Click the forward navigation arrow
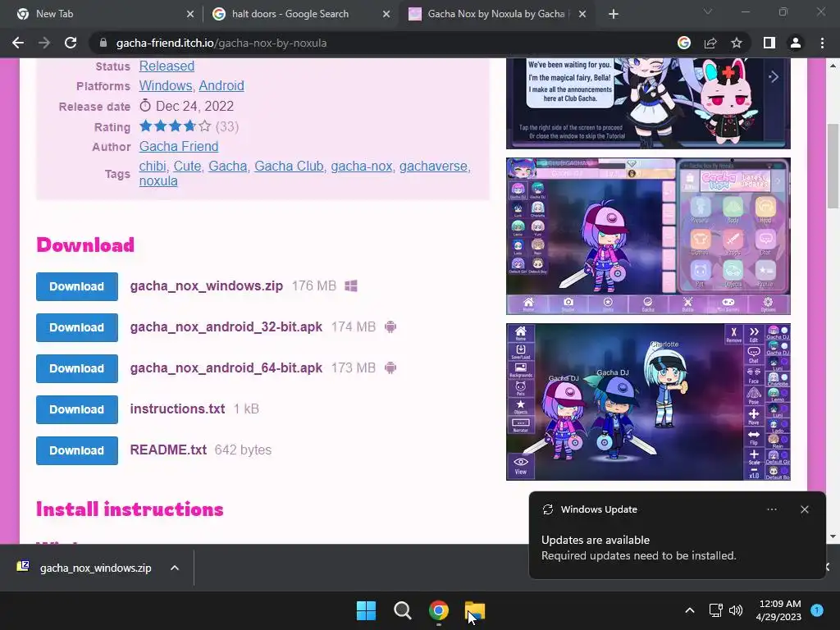 coord(44,43)
